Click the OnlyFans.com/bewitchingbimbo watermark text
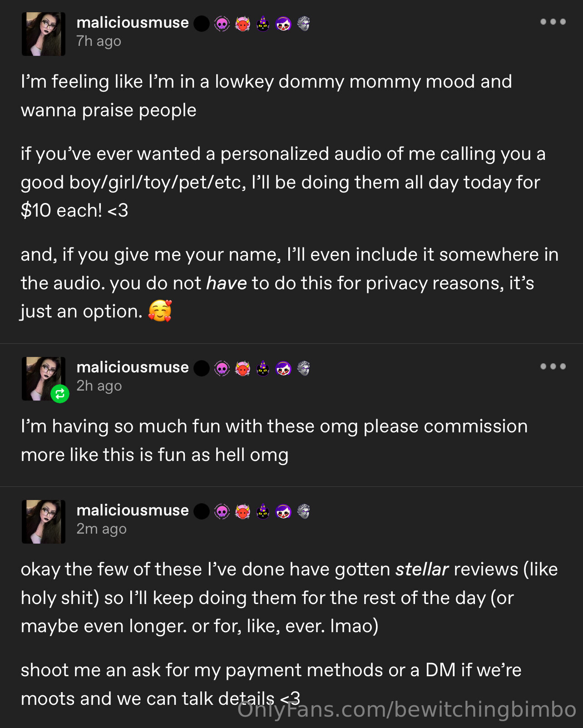Screen dimensions: 583x728 (406, 709)
